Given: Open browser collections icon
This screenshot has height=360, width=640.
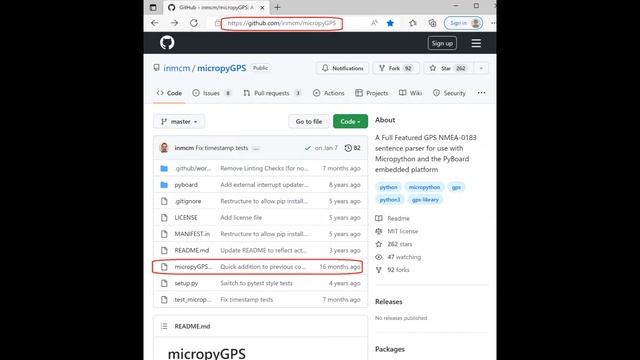Looking at the screenshot, I should point(432,23).
